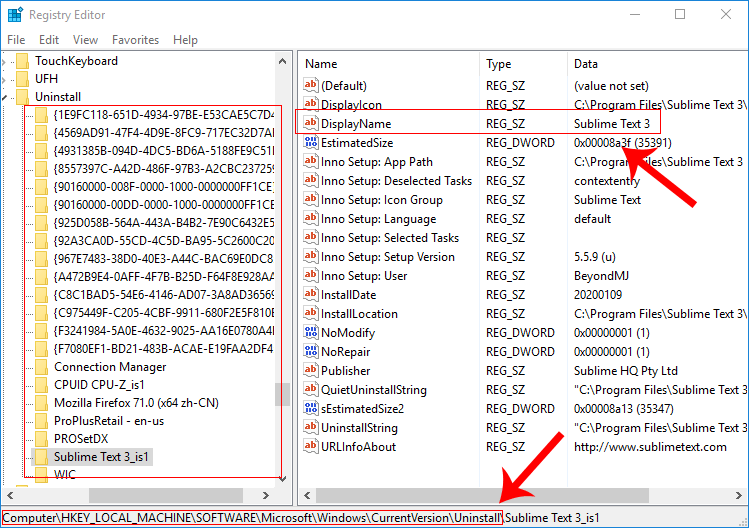Select the Connection Manager key

[110, 367]
